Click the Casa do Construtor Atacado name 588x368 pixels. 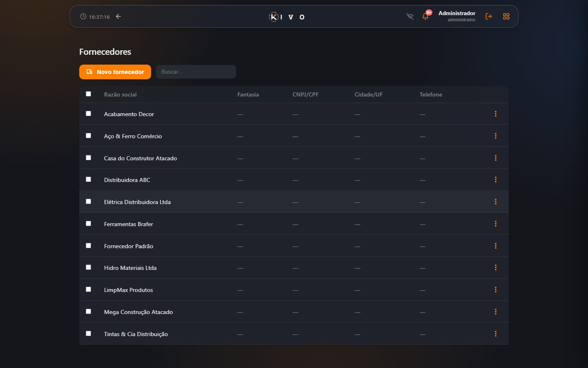140,158
